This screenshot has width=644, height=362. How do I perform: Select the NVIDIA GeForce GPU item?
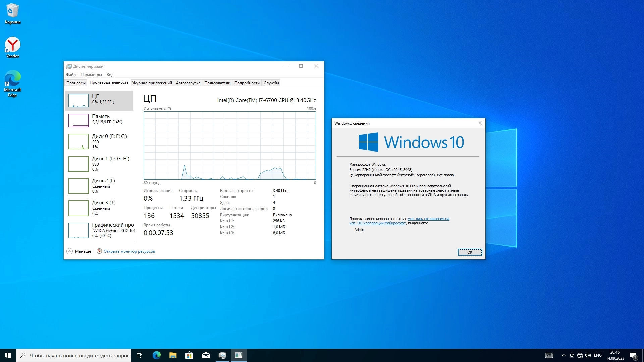coord(99,230)
